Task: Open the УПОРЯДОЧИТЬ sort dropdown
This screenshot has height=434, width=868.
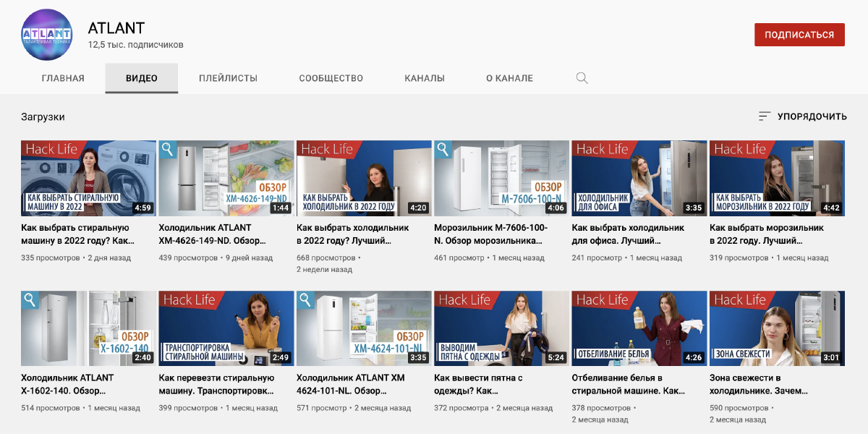Action: click(x=803, y=116)
